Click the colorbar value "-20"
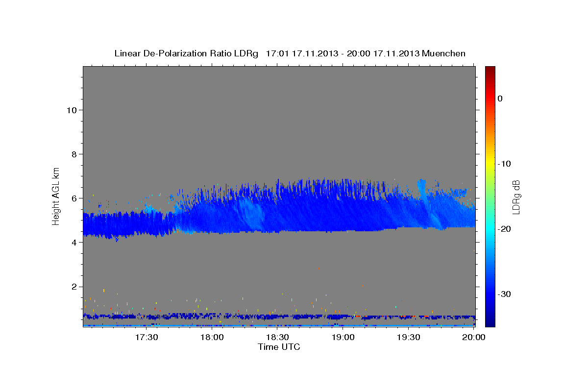 tap(505, 229)
